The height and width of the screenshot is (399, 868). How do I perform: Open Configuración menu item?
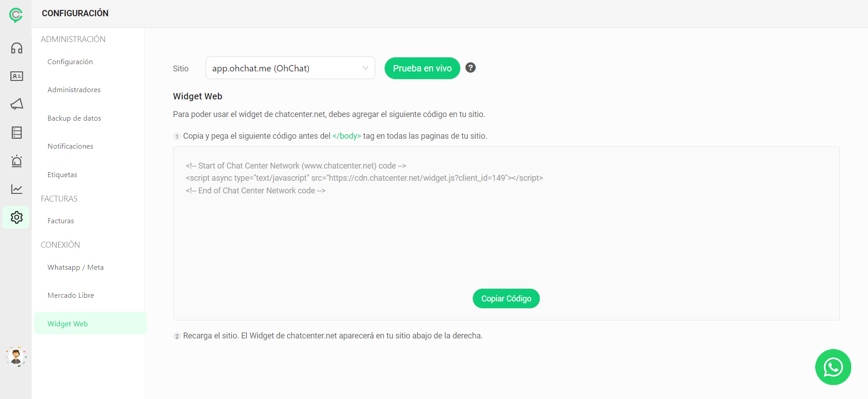pos(70,62)
